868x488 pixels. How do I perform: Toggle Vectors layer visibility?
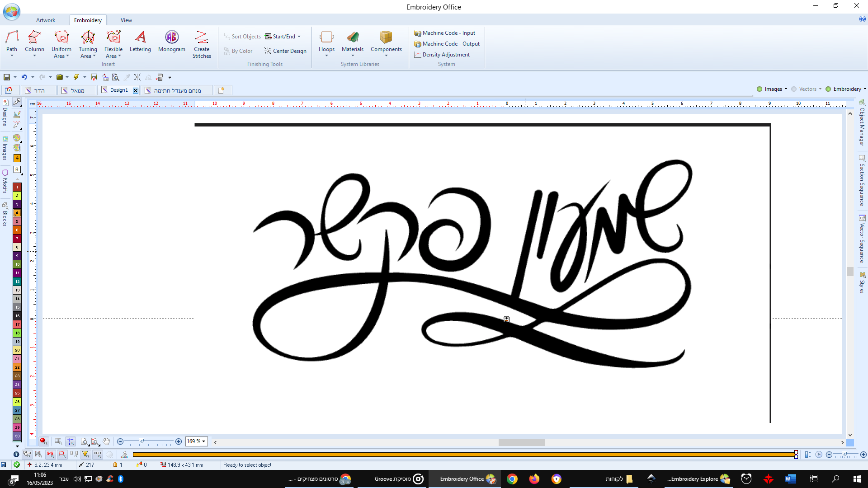[x=794, y=89]
